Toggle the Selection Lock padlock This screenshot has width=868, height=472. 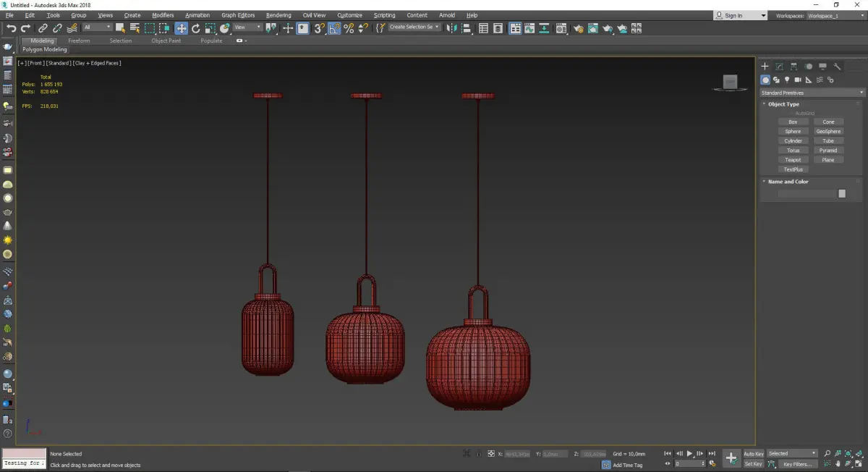tap(478, 454)
